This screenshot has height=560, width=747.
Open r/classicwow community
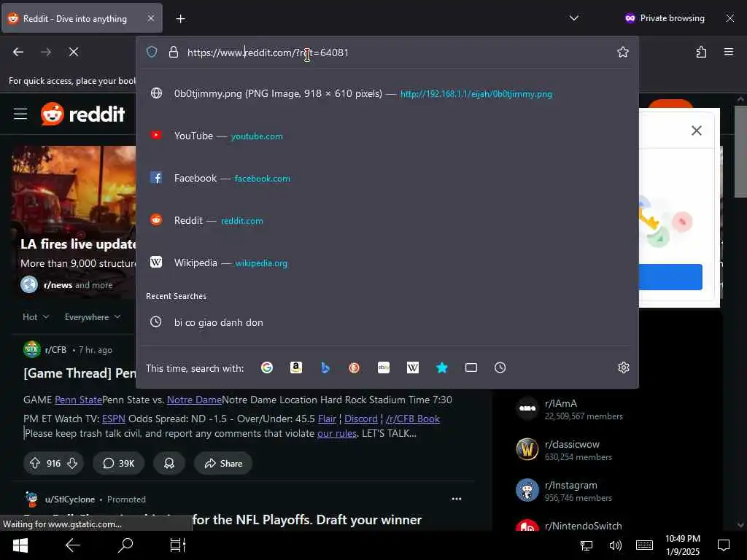tap(572, 444)
